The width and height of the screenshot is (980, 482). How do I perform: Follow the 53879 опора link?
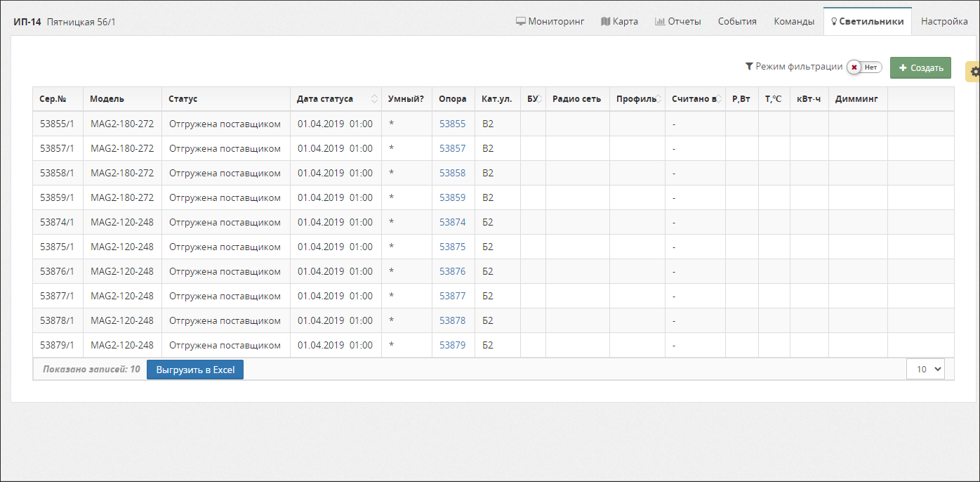click(x=452, y=345)
